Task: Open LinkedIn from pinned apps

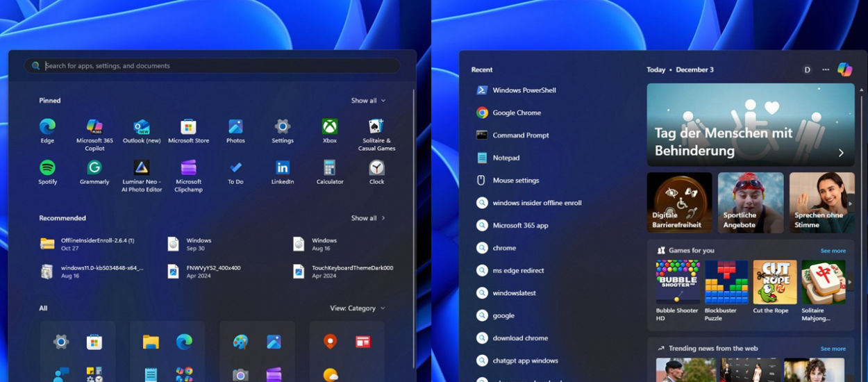Action: click(283, 168)
